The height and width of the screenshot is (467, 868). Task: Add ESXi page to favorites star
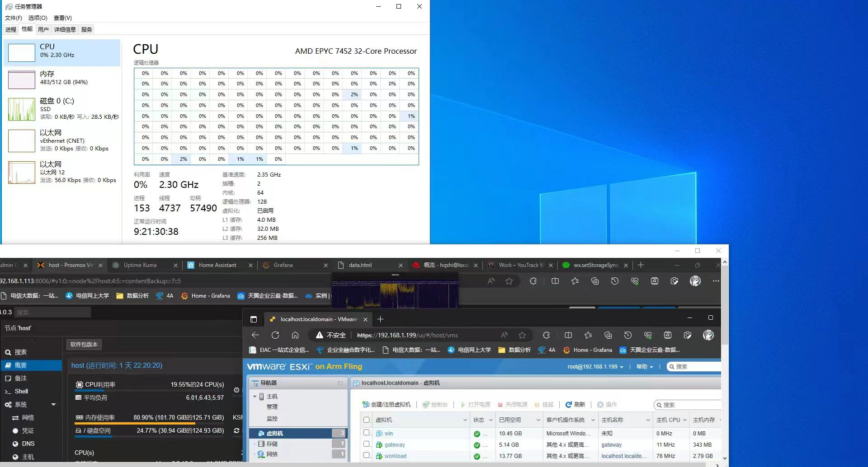[x=522, y=335]
